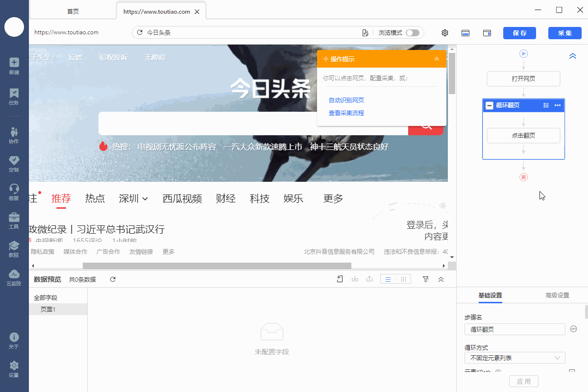Open the three-dot menu on the 循环翻页 step
The image size is (588, 392).
pyautogui.click(x=558, y=105)
